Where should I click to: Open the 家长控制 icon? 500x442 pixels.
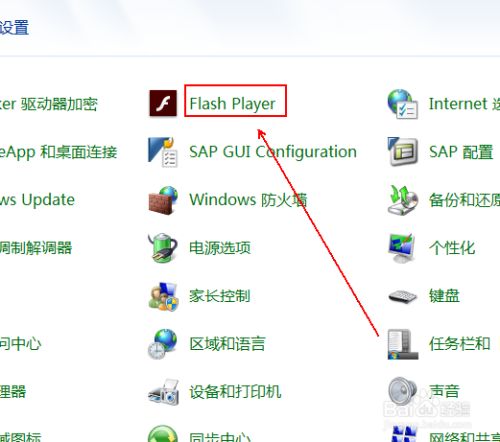163,296
